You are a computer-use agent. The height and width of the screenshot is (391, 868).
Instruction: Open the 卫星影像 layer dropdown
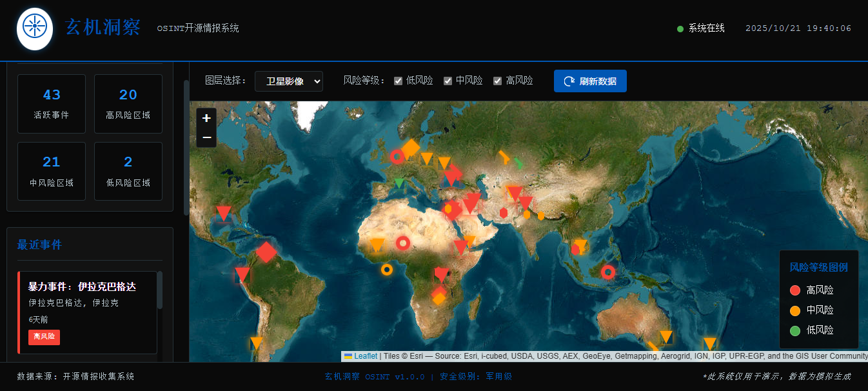click(288, 81)
